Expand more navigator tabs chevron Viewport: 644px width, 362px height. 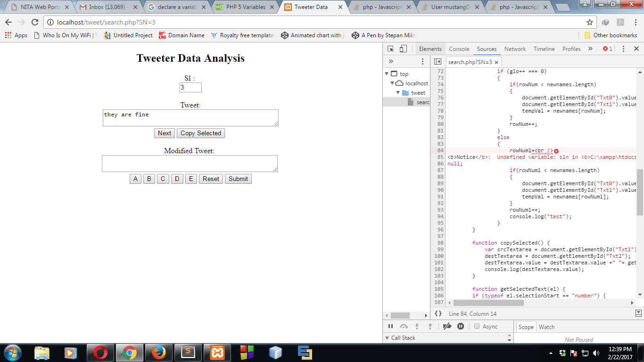[x=391, y=61]
